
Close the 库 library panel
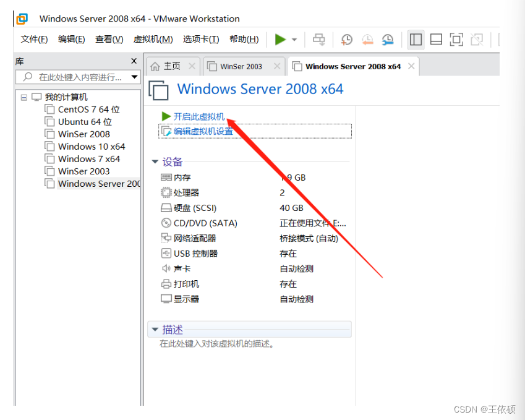134,61
